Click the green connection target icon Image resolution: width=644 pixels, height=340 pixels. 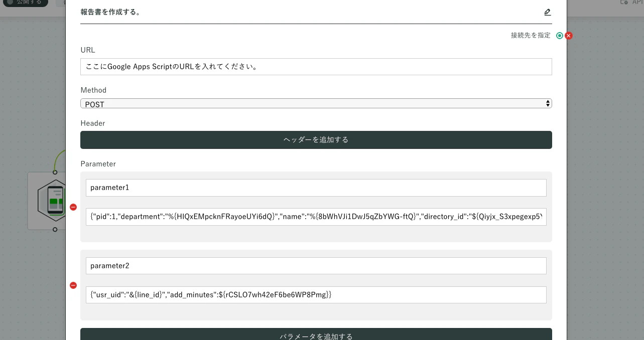click(x=560, y=36)
